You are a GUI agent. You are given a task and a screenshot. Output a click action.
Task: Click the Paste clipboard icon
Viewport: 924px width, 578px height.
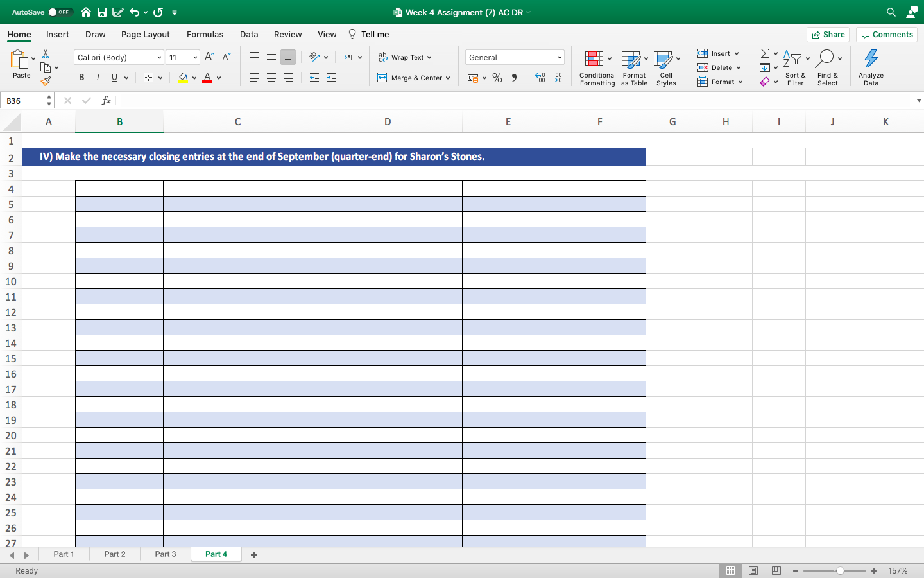[19, 60]
